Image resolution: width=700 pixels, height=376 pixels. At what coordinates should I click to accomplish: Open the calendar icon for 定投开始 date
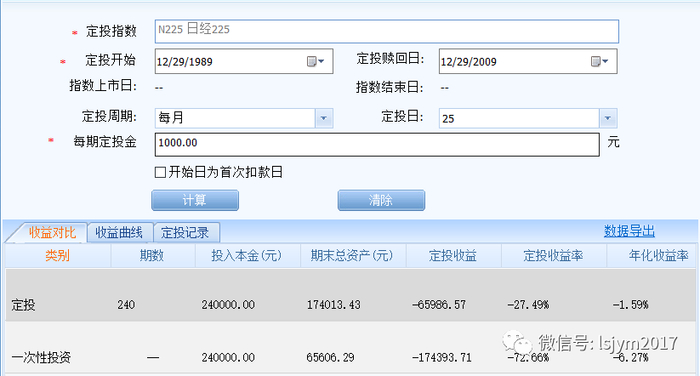tap(315, 61)
